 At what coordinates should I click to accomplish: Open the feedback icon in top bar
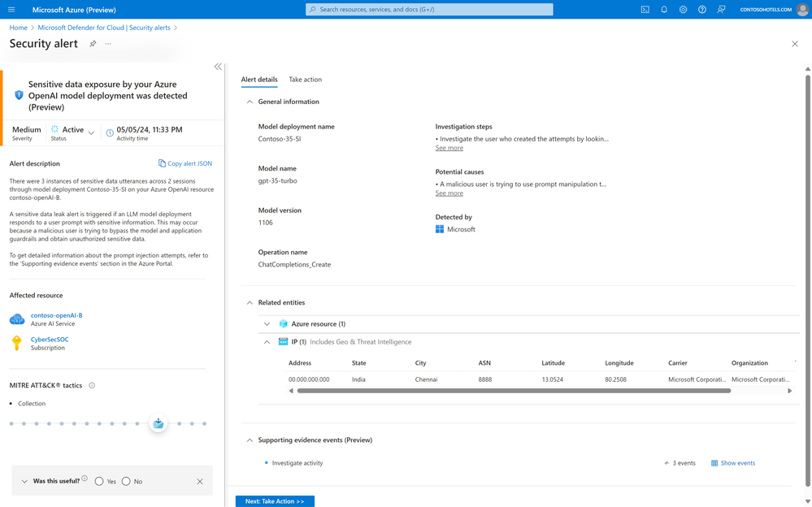pos(721,9)
